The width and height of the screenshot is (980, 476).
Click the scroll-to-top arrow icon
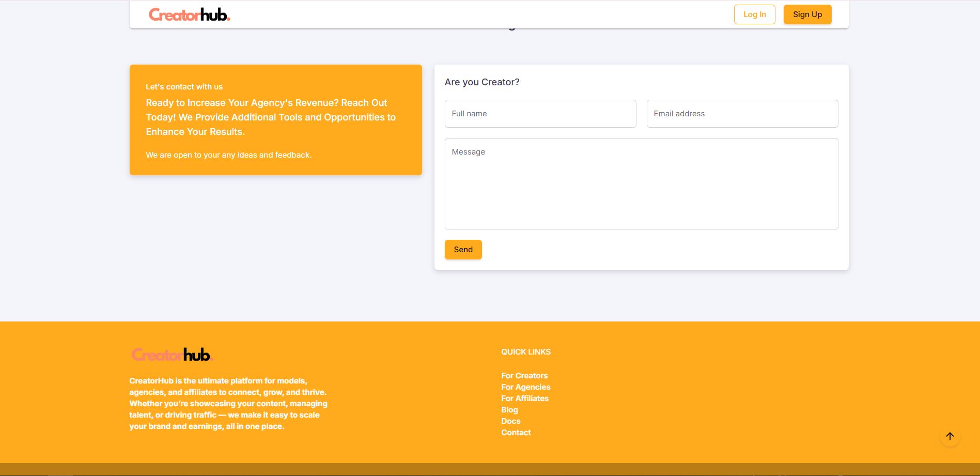(x=950, y=436)
